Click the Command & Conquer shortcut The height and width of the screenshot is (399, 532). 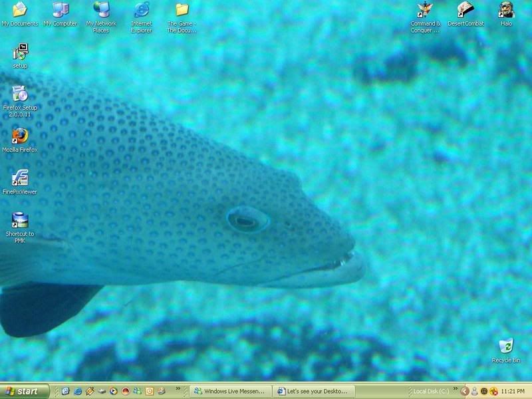click(x=425, y=10)
